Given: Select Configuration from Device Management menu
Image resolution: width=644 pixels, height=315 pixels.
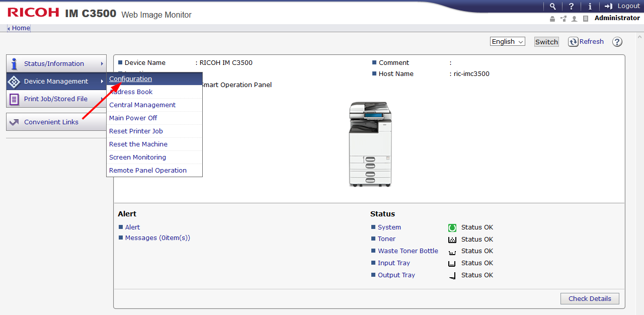Looking at the screenshot, I should 154,78.
